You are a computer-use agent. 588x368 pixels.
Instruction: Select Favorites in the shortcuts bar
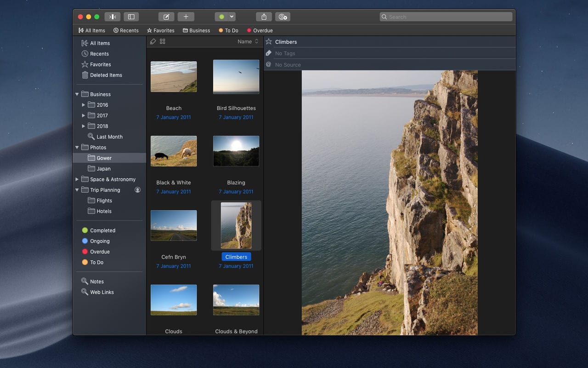[x=161, y=30]
